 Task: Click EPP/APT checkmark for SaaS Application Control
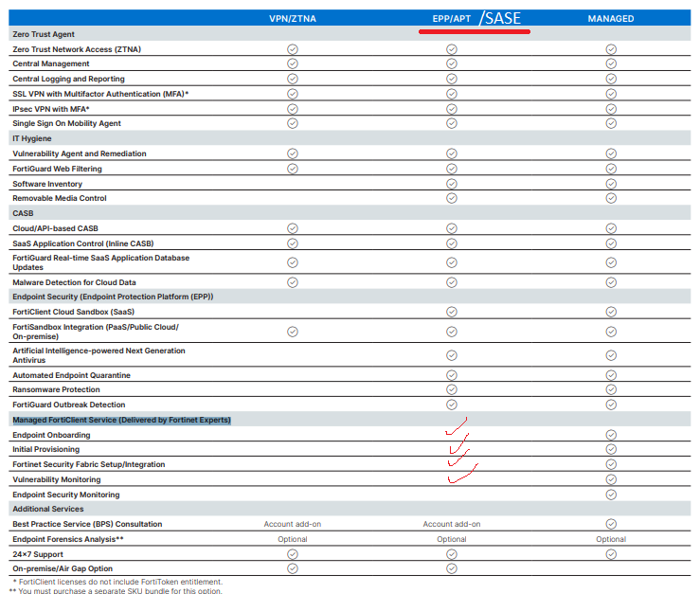[x=452, y=243]
